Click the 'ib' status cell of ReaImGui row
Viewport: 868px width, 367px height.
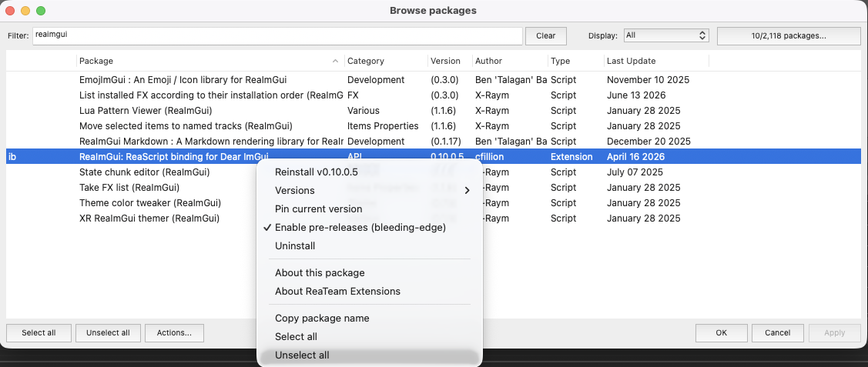[12, 157]
